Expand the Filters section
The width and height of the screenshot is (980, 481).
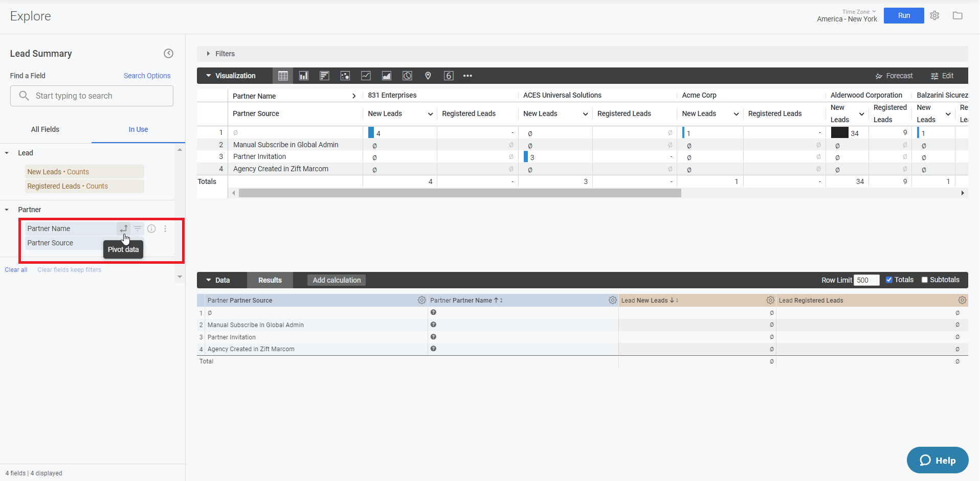coord(208,54)
